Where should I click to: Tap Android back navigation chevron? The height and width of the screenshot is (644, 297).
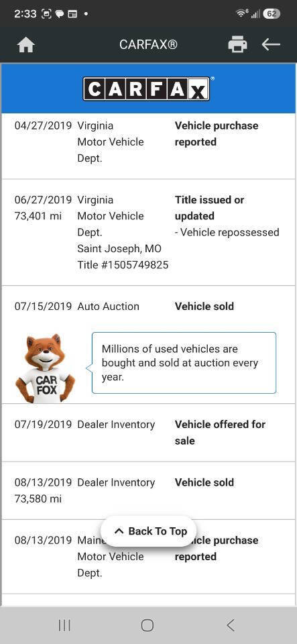point(231,625)
